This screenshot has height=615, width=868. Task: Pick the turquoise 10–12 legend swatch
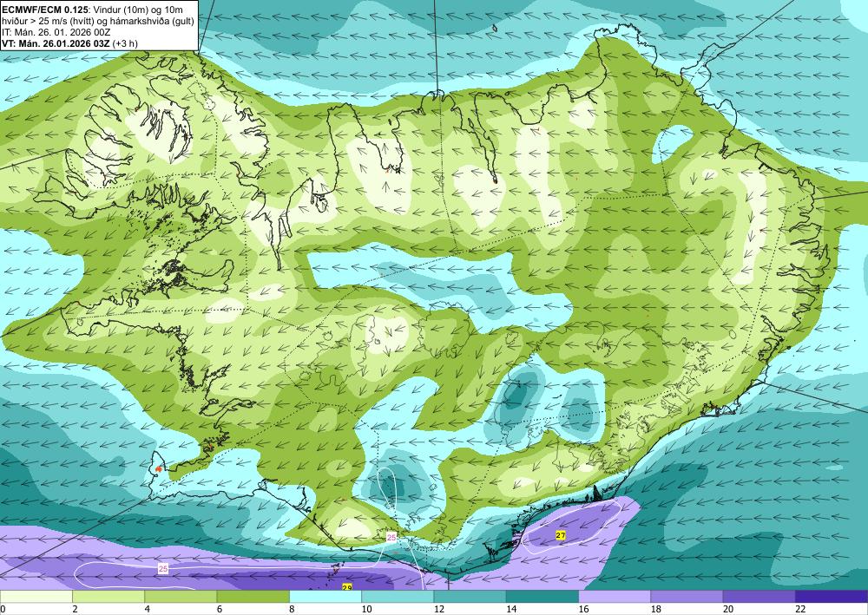coord(398,596)
